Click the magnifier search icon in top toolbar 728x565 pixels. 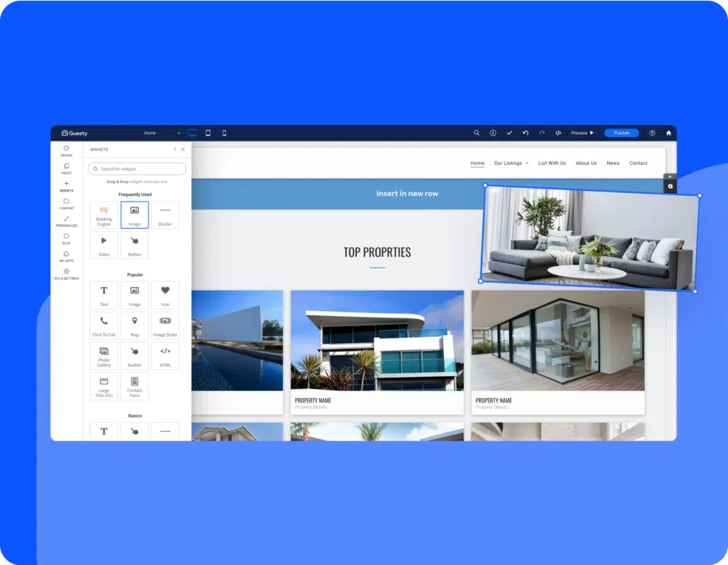(x=476, y=133)
